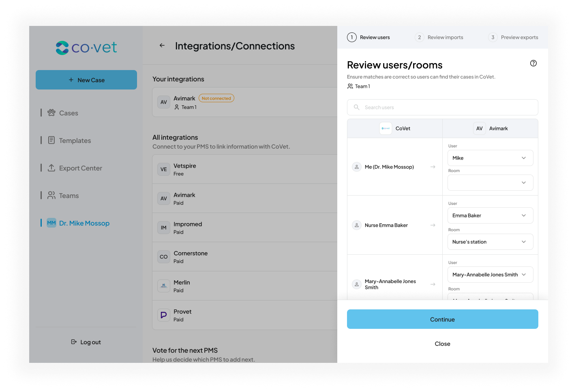Click the back arrow beside Integrations/Connections
Image resolution: width=574 pixels, height=392 pixels.
point(162,46)
